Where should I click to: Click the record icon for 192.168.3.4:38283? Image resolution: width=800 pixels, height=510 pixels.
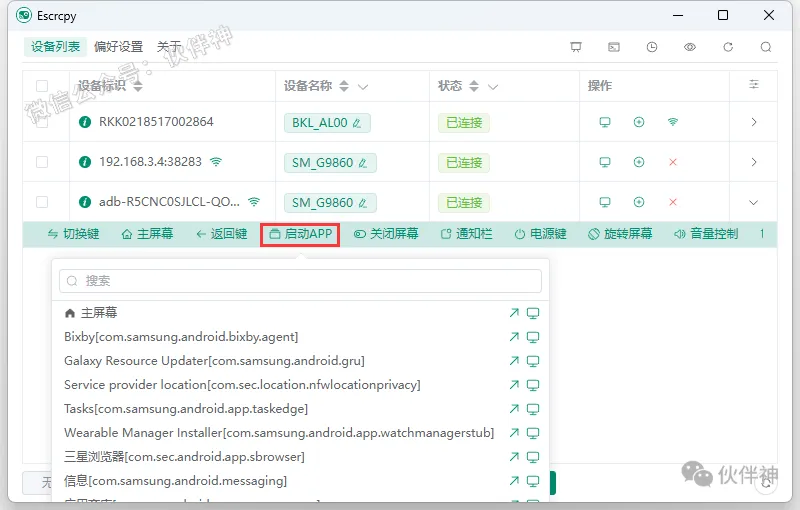[639, 162]
